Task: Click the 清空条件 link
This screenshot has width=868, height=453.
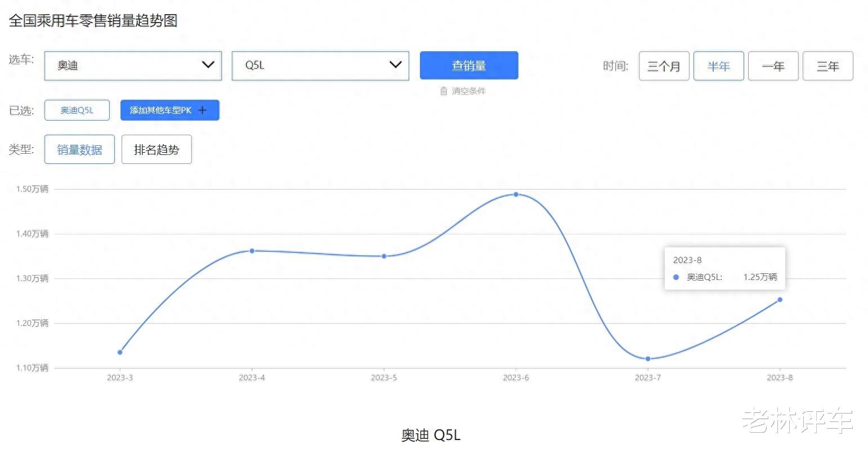Action: (x=468, y=91)
